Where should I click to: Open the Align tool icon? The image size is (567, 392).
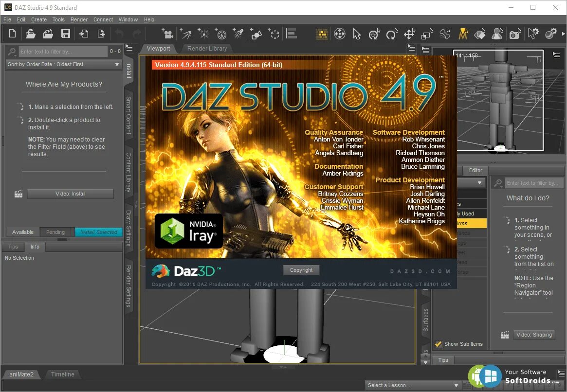click(292, 34)
